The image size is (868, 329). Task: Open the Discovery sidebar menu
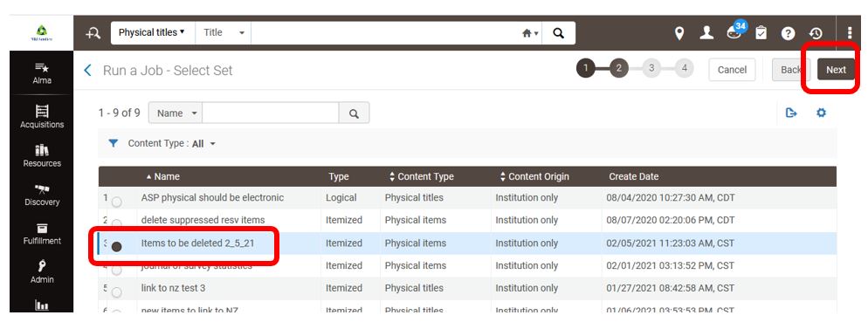42,195
